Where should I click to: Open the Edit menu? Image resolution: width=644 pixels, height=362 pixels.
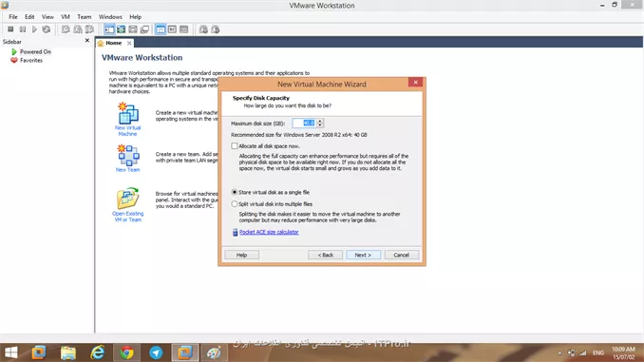pyautogui.click(x=29, y=17)
